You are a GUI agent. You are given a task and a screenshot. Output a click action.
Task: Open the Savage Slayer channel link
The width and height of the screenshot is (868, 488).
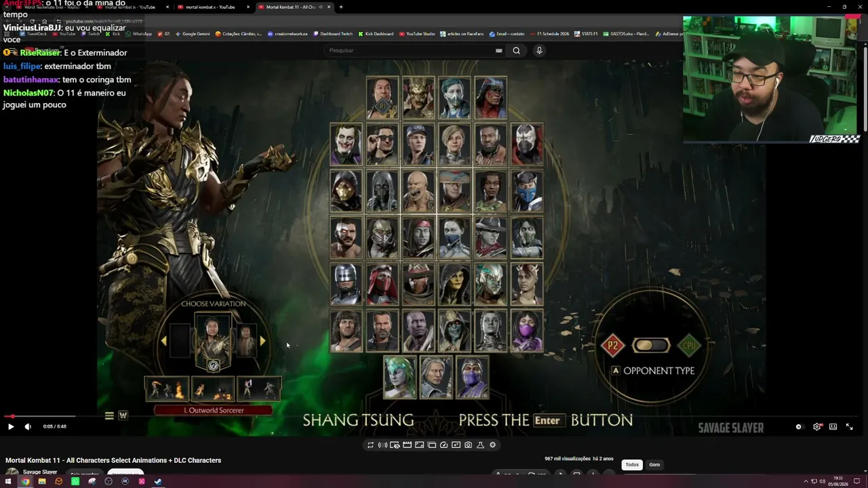[40, 472]
